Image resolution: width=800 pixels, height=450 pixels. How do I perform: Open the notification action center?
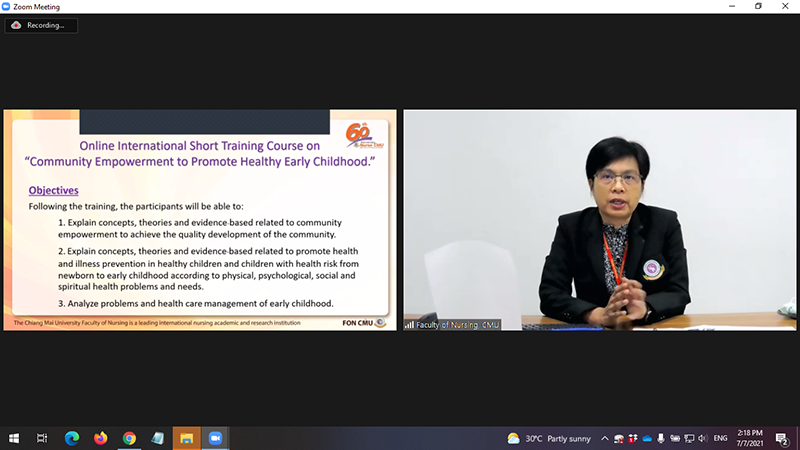785,438
